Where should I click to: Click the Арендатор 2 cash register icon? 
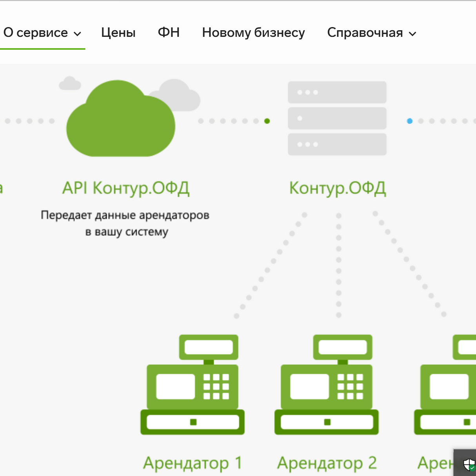pos(327,385)
